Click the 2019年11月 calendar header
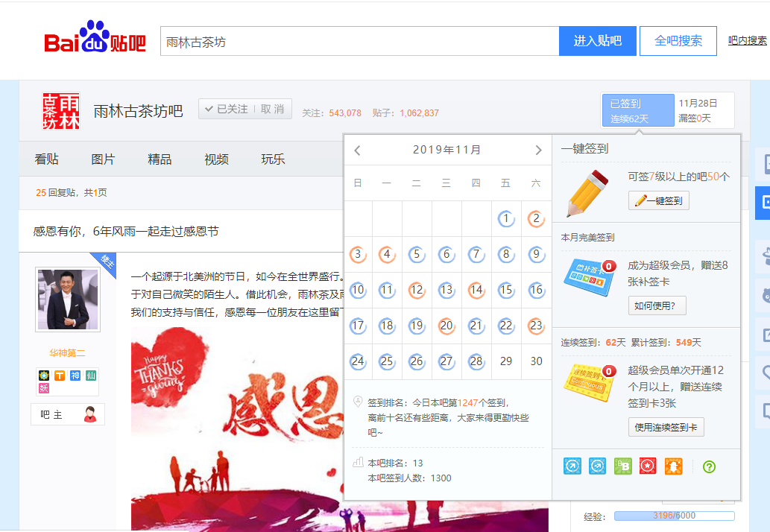 (447, 150)
